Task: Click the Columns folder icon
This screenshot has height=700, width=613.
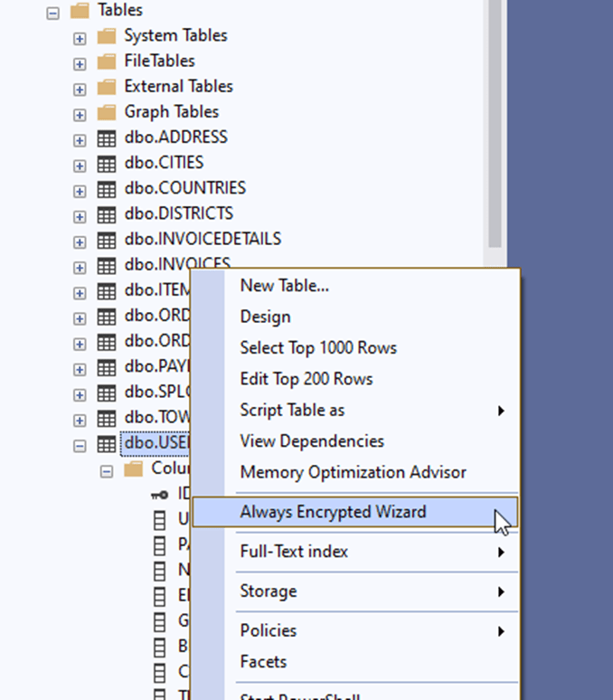Action: tap(134, 468)
